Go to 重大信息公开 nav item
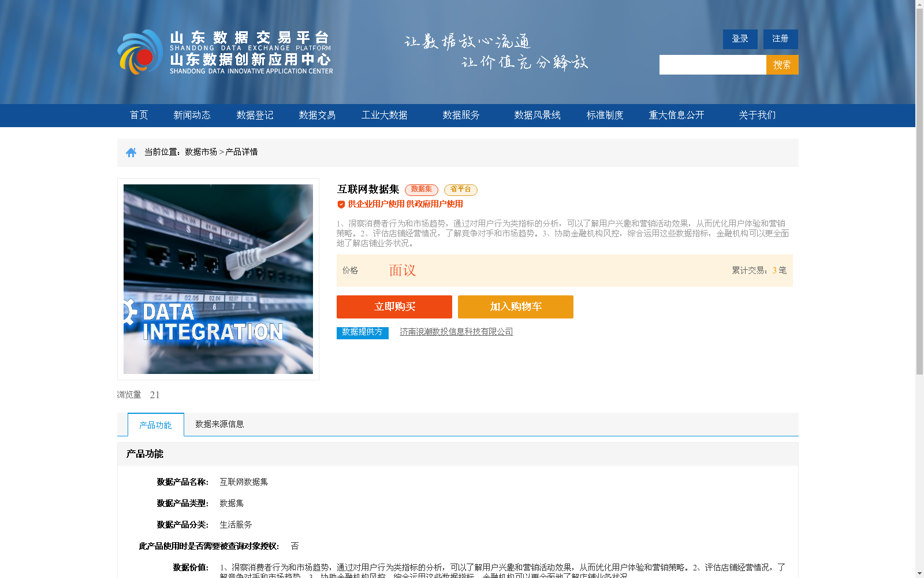924x578 pixels. [x=677, y=115]
